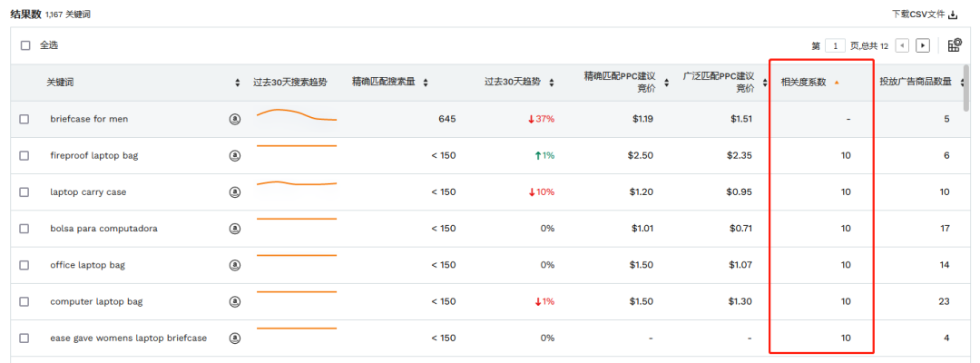980x363 pixels.
Task: Click Amazon icon for briefcase for men
Action: coord(235,119)
